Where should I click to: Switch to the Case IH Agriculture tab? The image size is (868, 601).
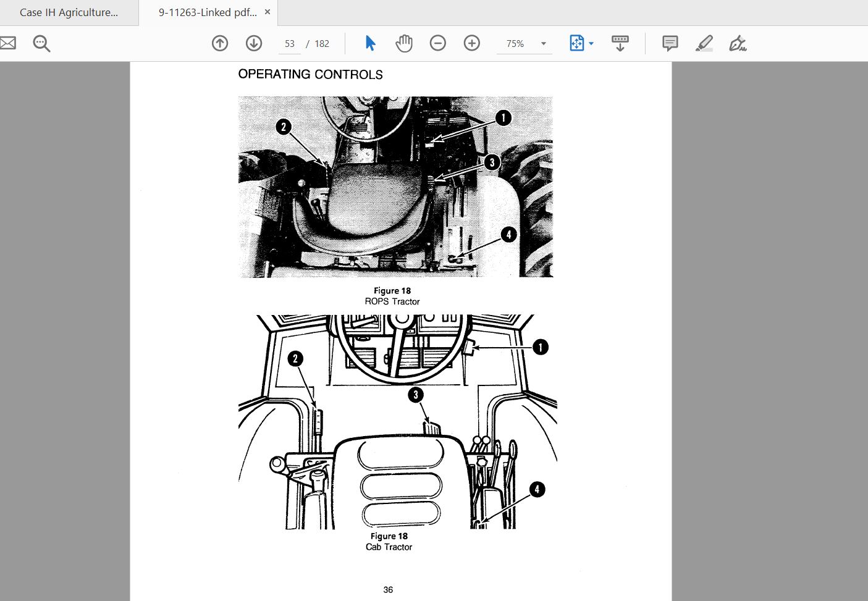(x=69, y=12)
